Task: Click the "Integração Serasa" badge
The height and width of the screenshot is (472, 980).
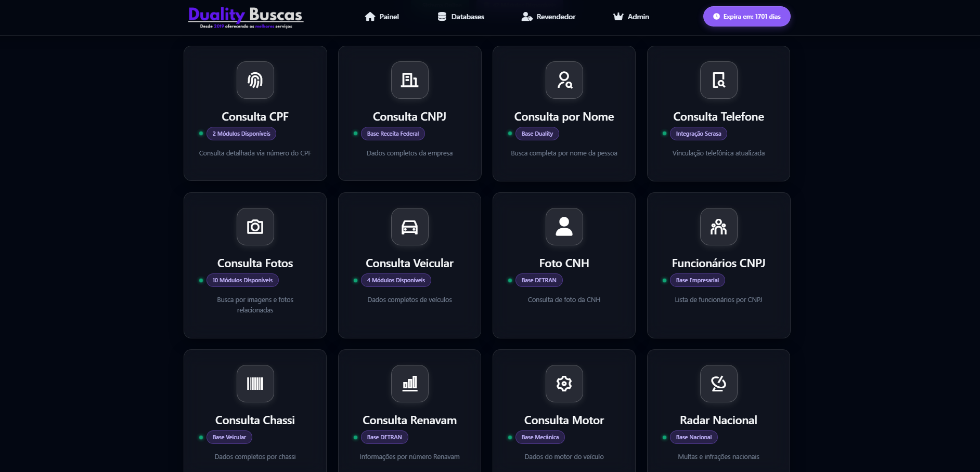Action: click(698, 134)
